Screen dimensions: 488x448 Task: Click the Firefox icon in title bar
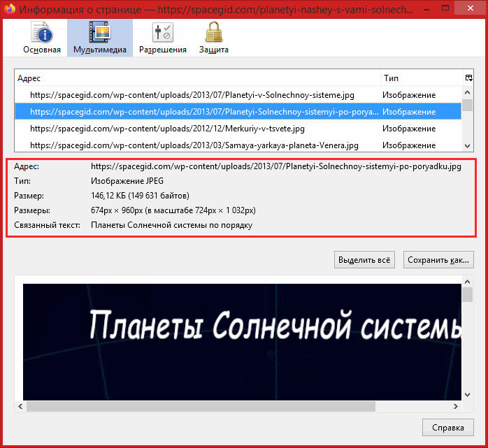click(9, 8)
